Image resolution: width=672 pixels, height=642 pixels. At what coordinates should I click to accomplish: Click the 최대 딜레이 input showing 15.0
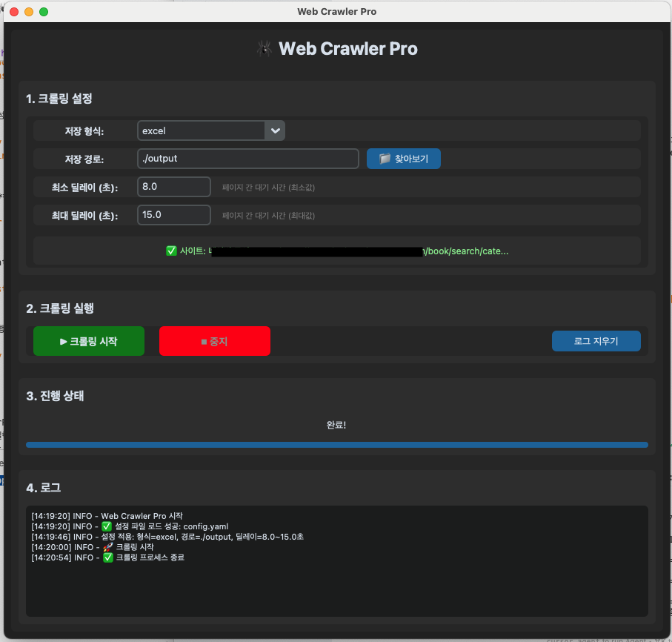173,215
